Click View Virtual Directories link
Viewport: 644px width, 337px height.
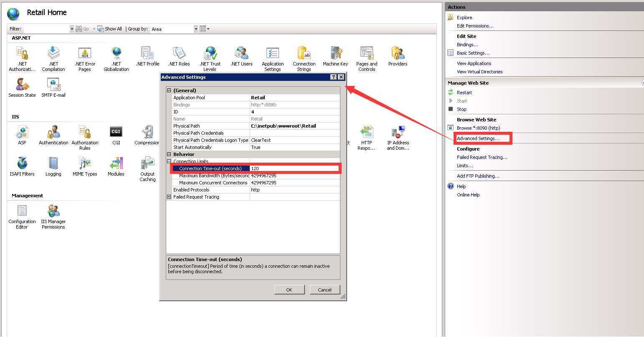479,72
